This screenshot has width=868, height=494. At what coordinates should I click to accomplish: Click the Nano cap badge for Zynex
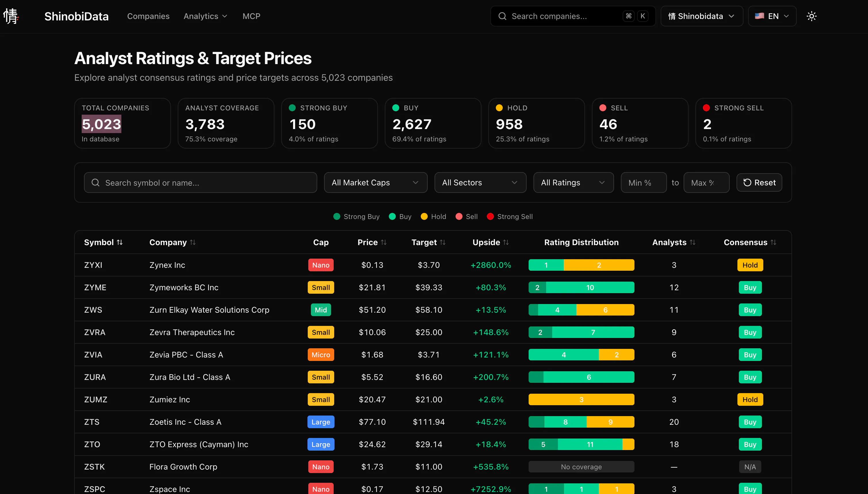(320, 265)
